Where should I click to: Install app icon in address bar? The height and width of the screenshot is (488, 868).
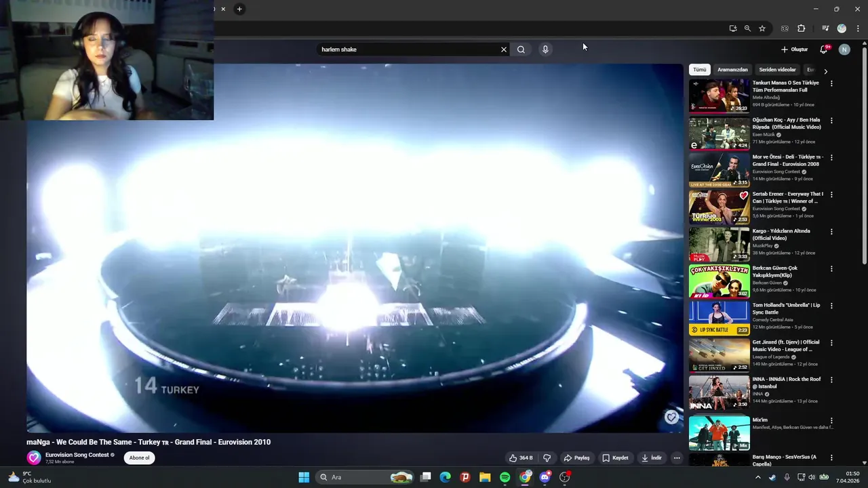click(x=733, y=28)
